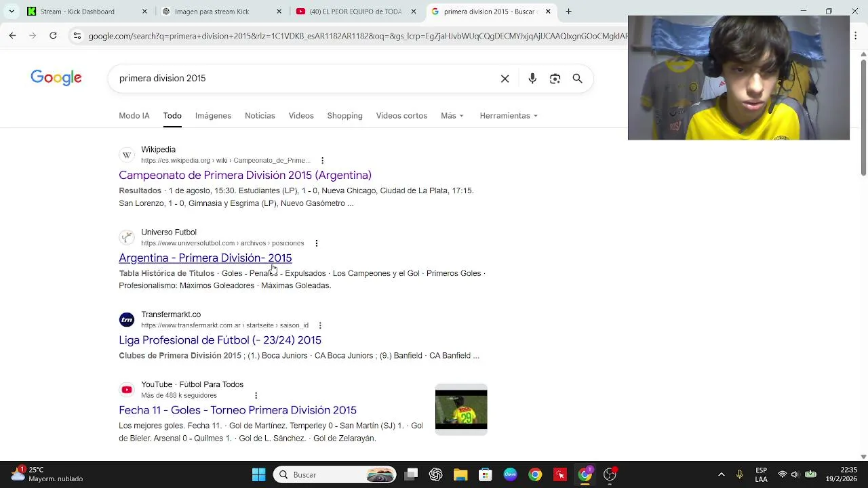Image resolution: width=868 pixels, height=488 pixels.
Task: Open Task View in taskbar
Action: (x=411, y=474)
